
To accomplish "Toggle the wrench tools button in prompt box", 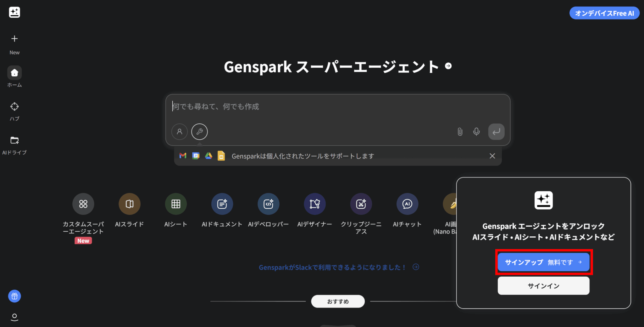I will point(199,132).
